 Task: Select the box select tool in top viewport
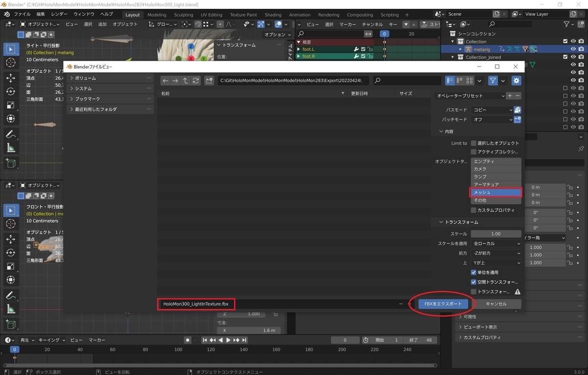(x=11, y=49)
